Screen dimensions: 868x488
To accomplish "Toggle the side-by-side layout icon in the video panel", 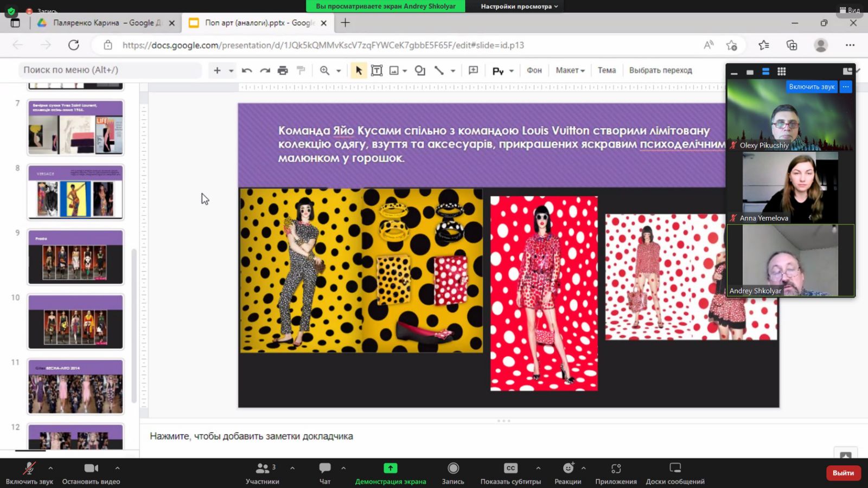I will point(847,72).
